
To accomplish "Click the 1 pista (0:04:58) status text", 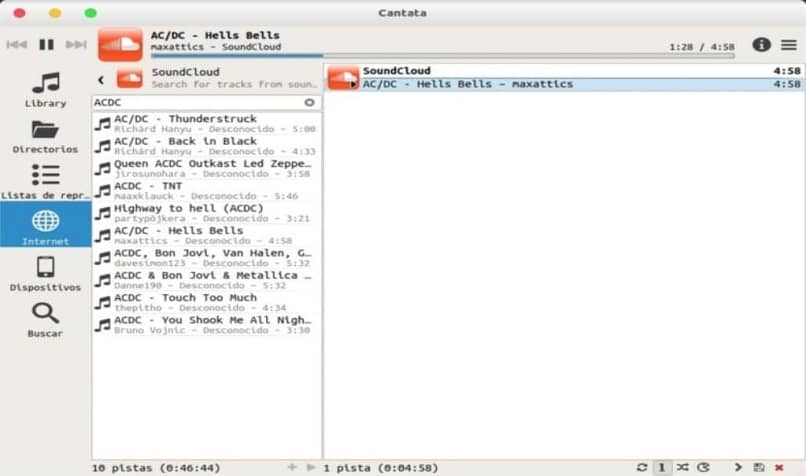I will point(381,468).
